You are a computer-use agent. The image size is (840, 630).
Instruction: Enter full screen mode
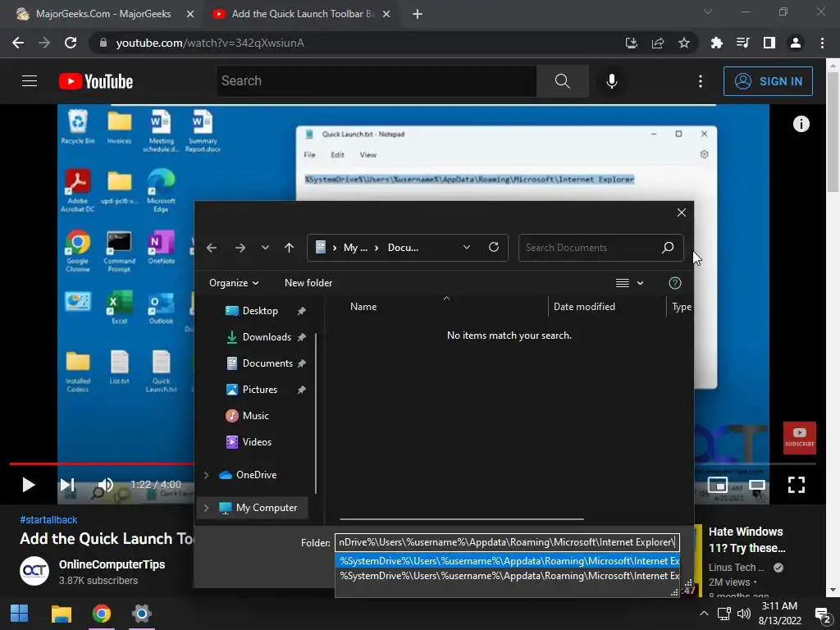[796, 485]
